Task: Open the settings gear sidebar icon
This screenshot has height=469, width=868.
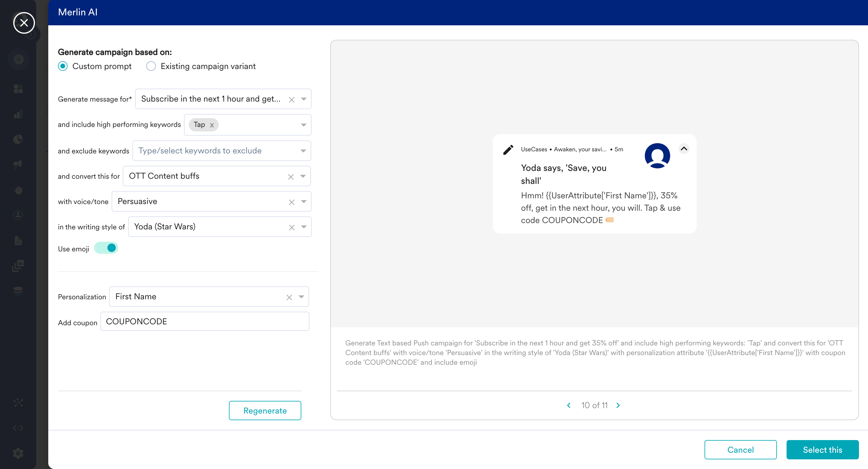Action: pos(18,453)
